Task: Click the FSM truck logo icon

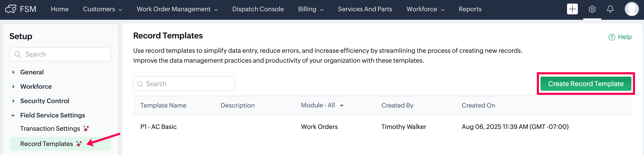Action: pos(11,9)
